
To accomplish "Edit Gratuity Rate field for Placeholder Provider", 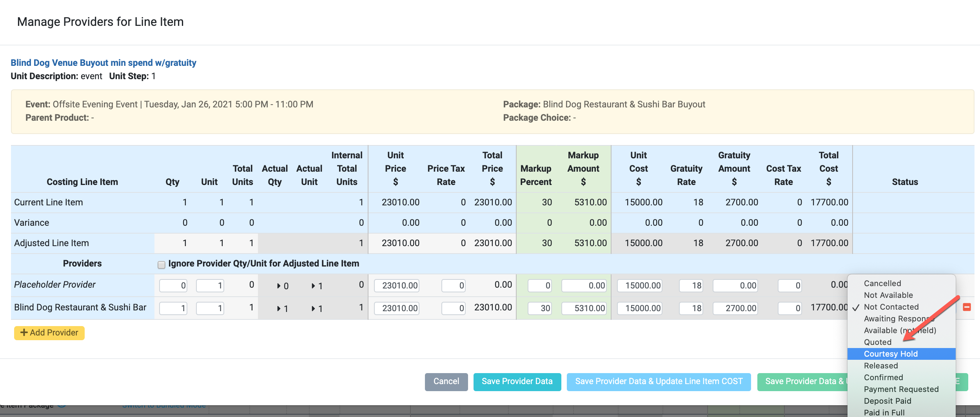I will click(x=691, y=285).
